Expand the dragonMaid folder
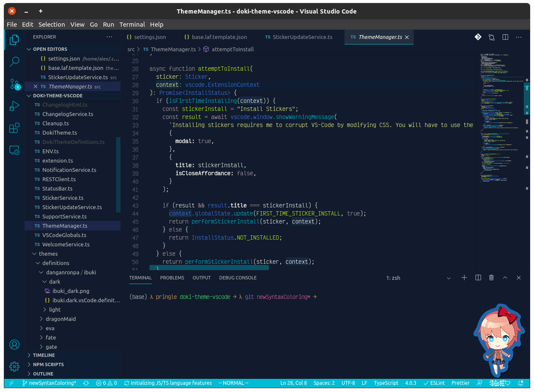The height and width of the screenshot is (392, 534). [61, 319]
